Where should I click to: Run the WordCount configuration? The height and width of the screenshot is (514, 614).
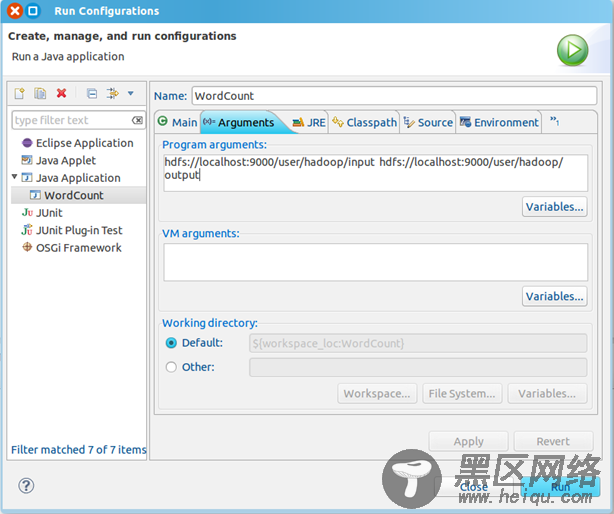(x=560, y=487)
